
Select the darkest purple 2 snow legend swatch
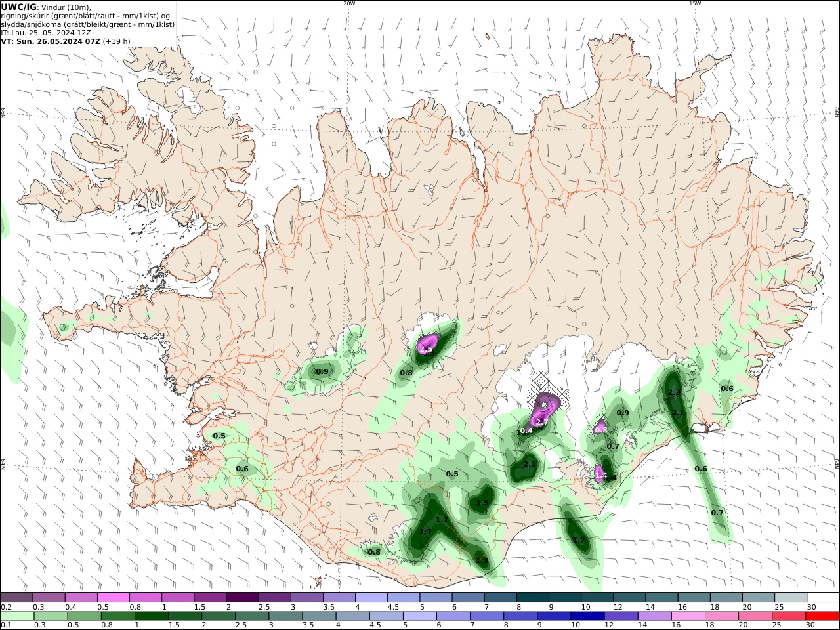(241, 597)
